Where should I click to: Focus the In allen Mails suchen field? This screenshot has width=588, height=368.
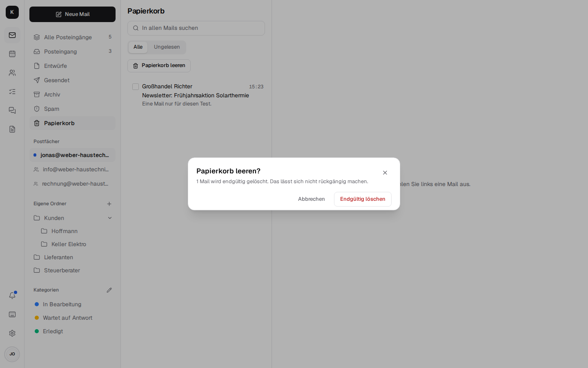click(x=196, y=28)
